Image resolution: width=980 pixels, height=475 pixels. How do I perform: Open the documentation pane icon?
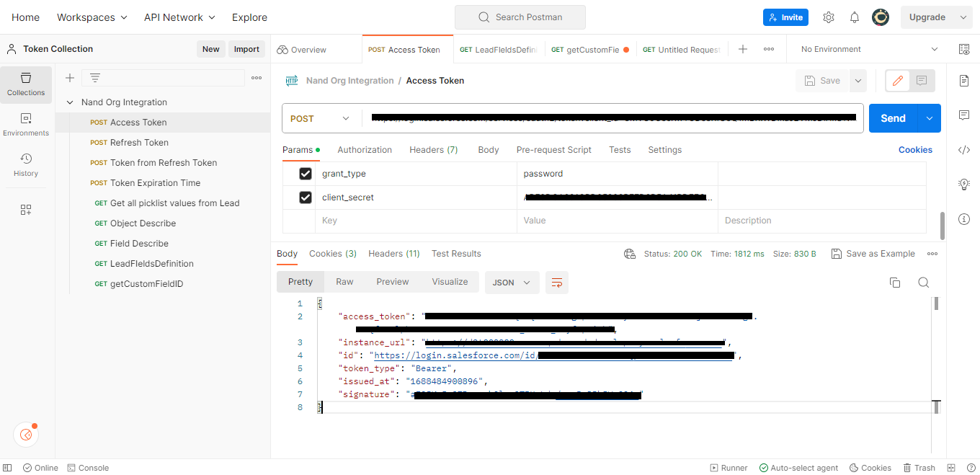click(964, 81)
